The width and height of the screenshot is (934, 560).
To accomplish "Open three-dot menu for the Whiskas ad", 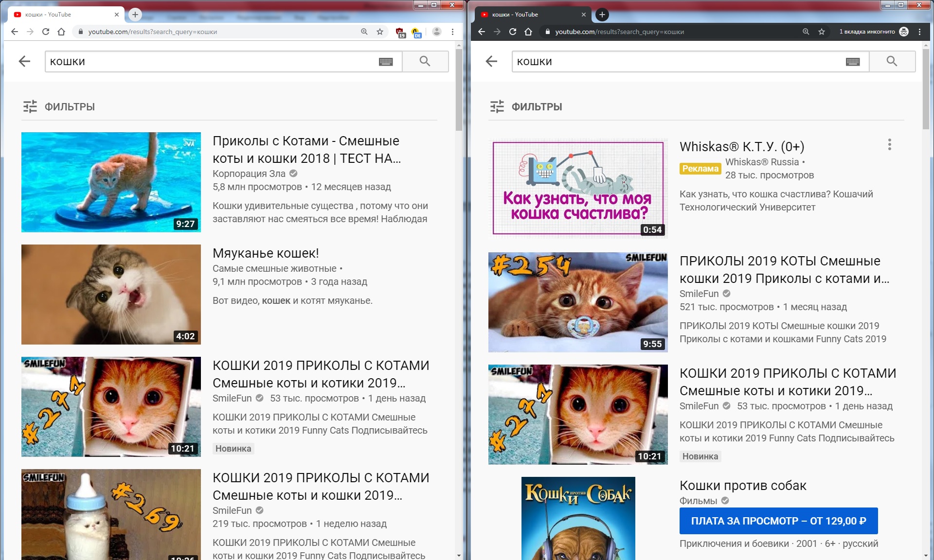I will click(889, 144).
